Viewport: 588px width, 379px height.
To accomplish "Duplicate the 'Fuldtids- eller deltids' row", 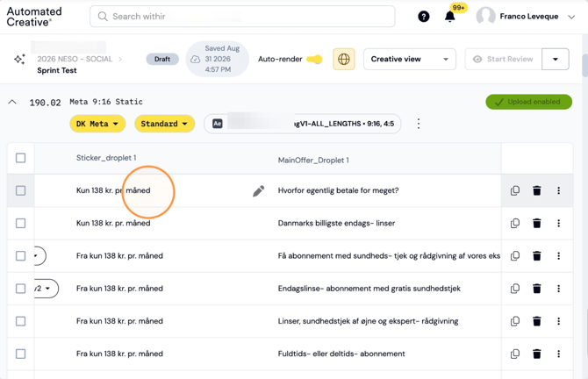I will point(515,354).
